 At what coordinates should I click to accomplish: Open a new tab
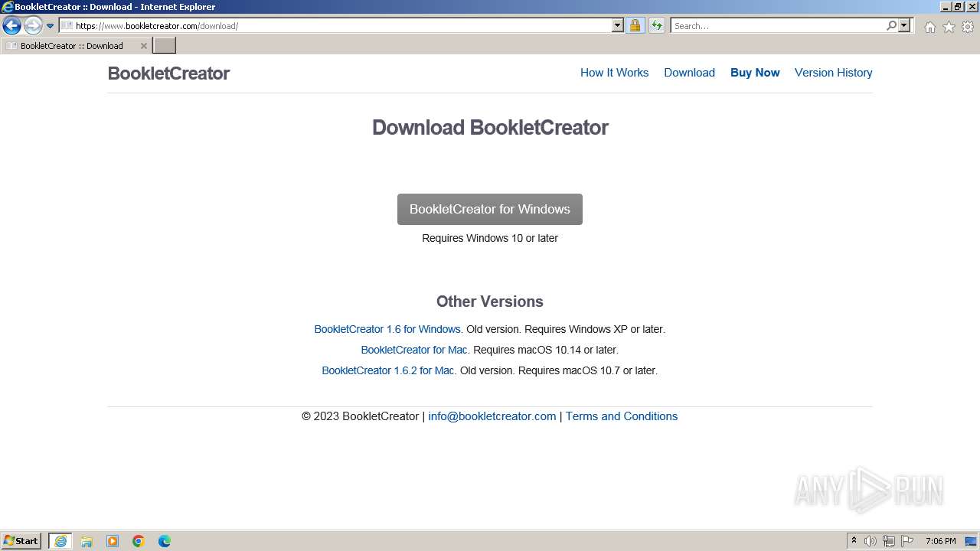pos(165,46)
